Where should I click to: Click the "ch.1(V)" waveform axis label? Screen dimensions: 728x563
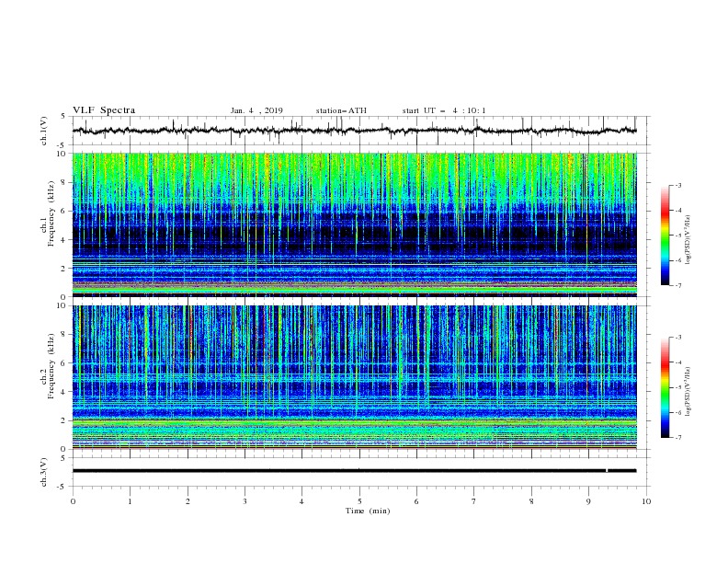tap(44, 131)
